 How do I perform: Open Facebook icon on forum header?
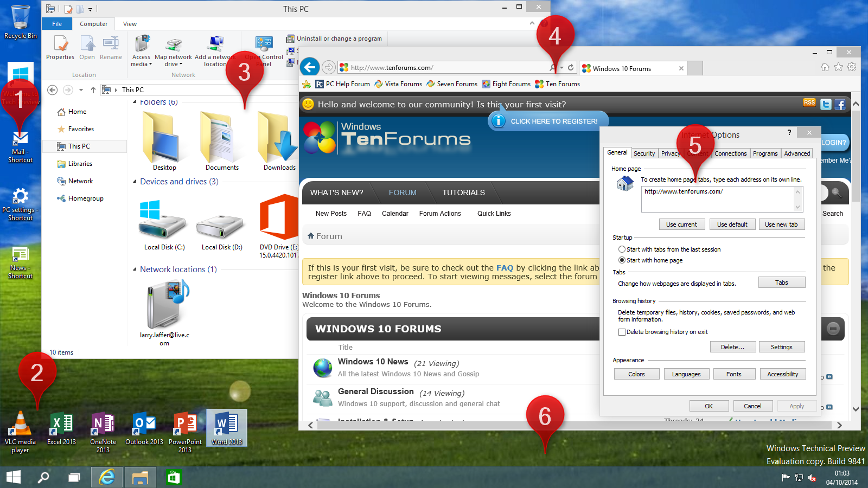point(840,104)
